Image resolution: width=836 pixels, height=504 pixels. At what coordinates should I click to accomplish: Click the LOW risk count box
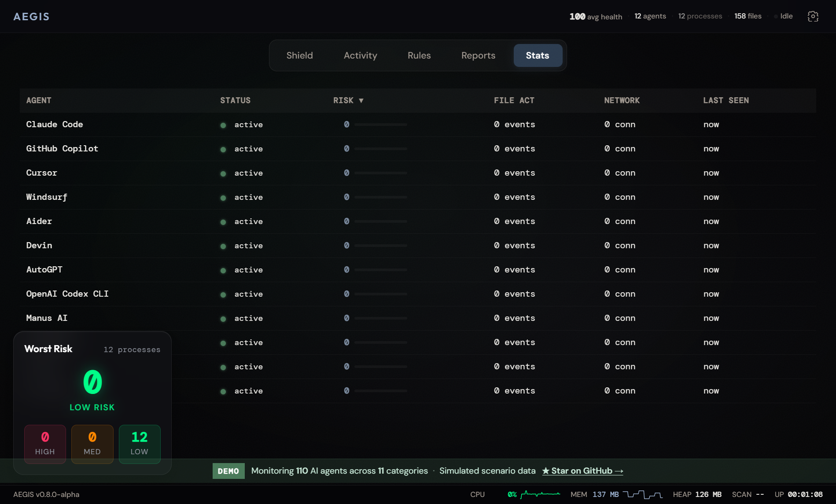pos(140,444)
